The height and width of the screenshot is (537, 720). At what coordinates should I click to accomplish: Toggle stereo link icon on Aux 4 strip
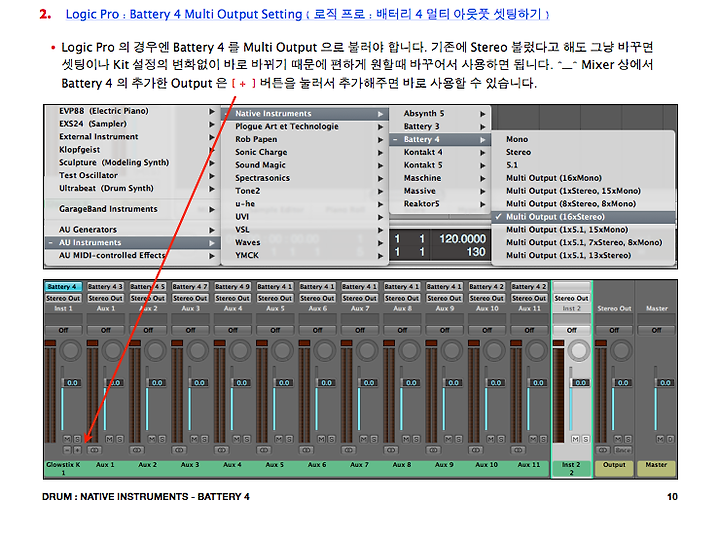tap(221, 450)
